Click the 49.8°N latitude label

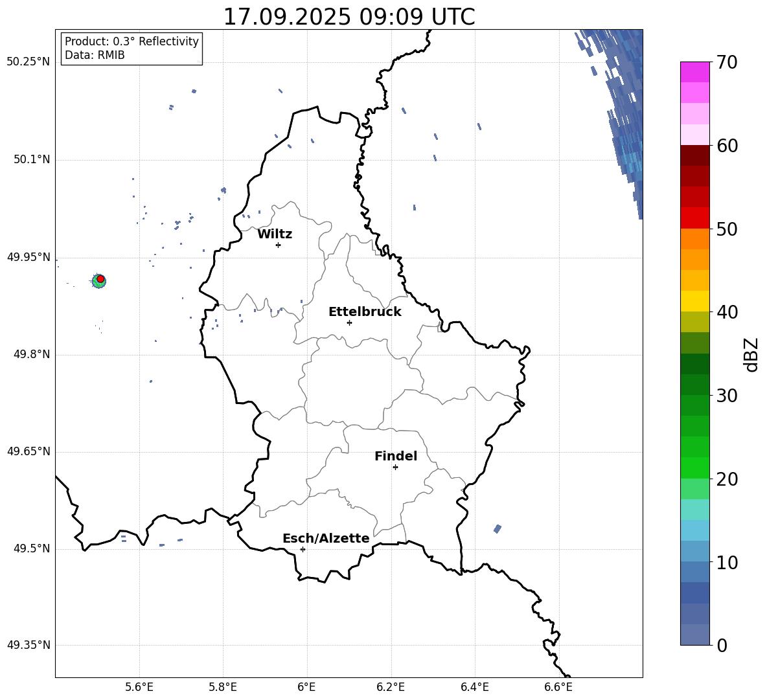pyautogui.click(x=31, y=354)
